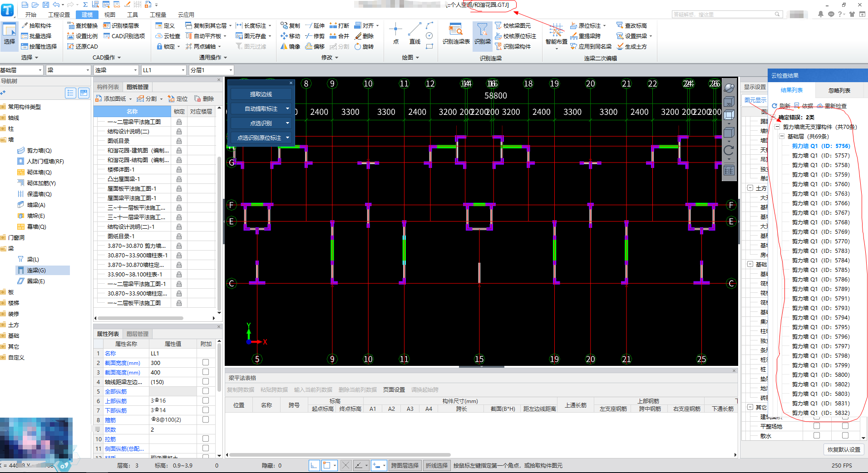This screenshot has height=473, width=868.
Task: Switch to 忽略列表 tab
Action: click(839, 90)
